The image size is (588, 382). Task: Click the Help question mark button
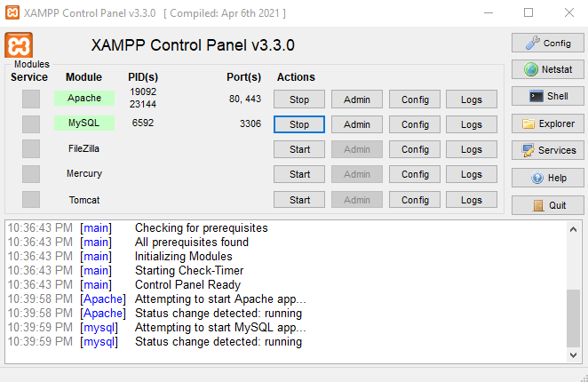pyautogui.click(x=547, y=178)
